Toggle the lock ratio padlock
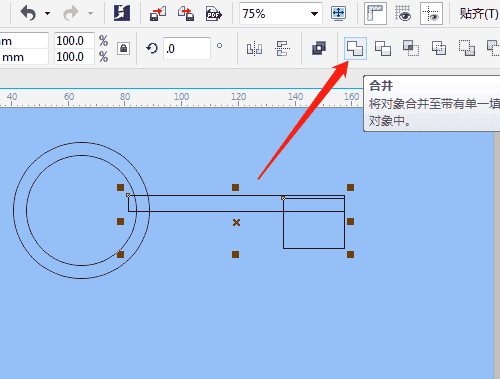Image resolution: width=500 pixels, height=379 pixels. [x=123, y=49]
